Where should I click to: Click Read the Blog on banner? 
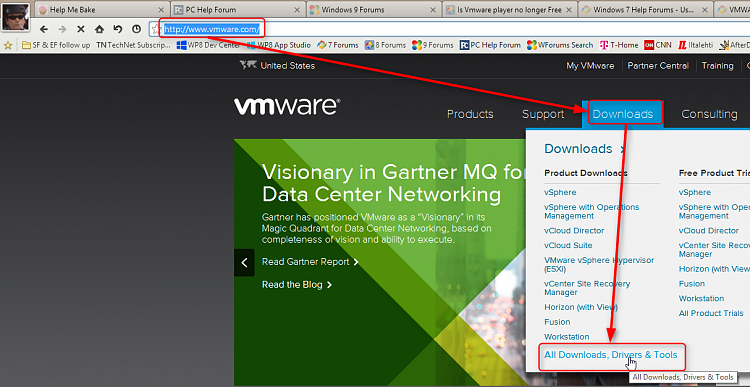pos(297,285)
